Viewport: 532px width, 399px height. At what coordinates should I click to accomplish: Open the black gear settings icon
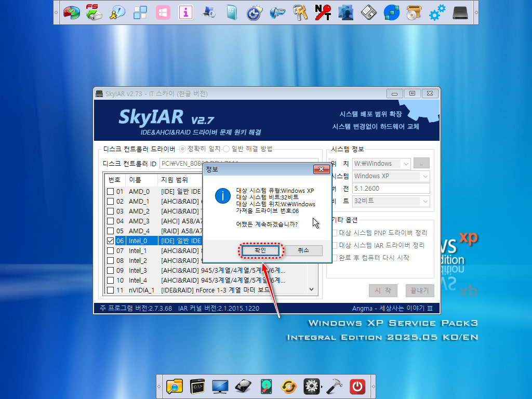(x=312, y=387)
